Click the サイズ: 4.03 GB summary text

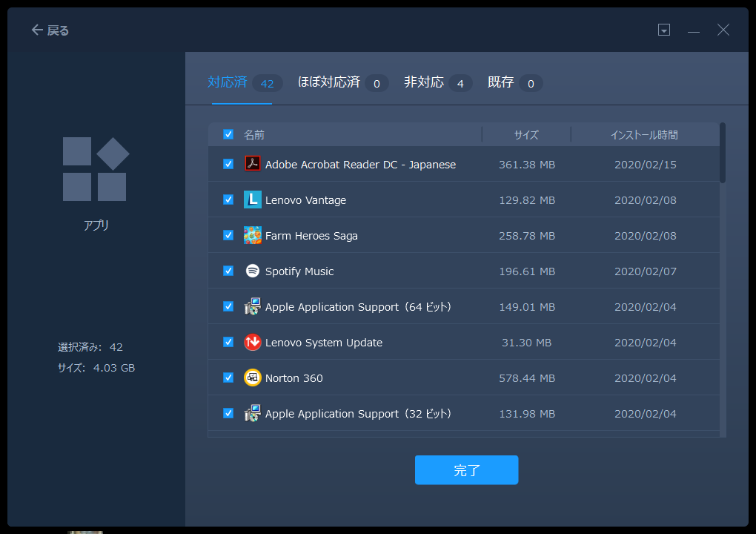click(96, 368)
